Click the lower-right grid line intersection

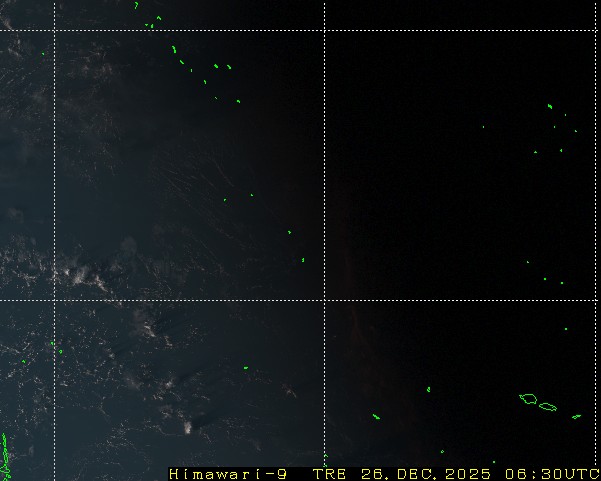tap(324, 299)
